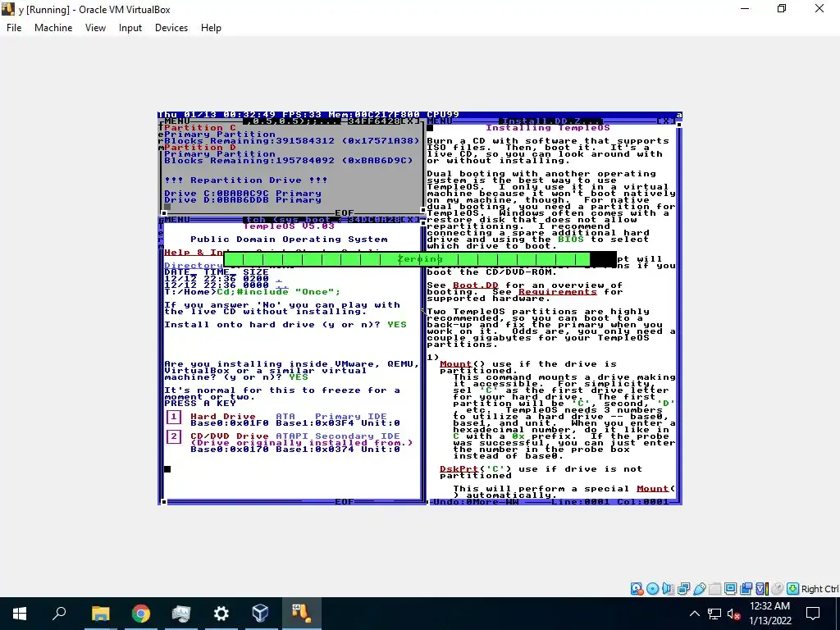The image size is (840, 630).
Task: Close the Install.DD.Z window via [X]
Action: tap(666, 121)
